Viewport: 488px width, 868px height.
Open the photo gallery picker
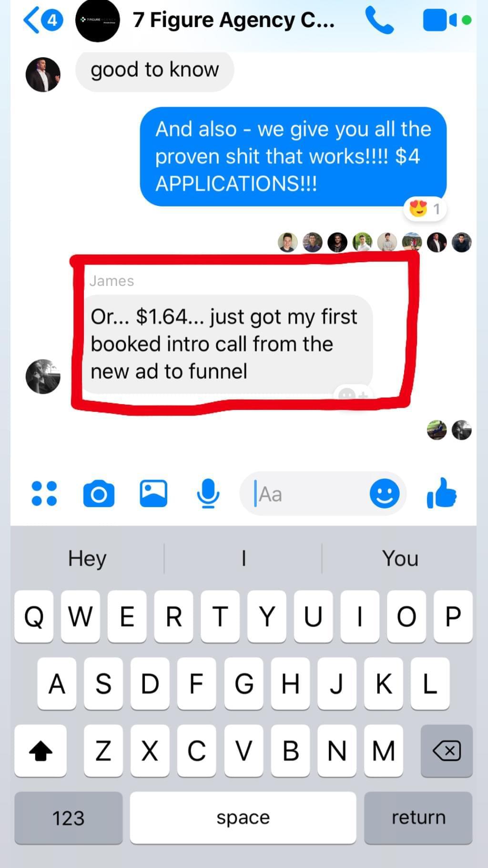point(153,493)
